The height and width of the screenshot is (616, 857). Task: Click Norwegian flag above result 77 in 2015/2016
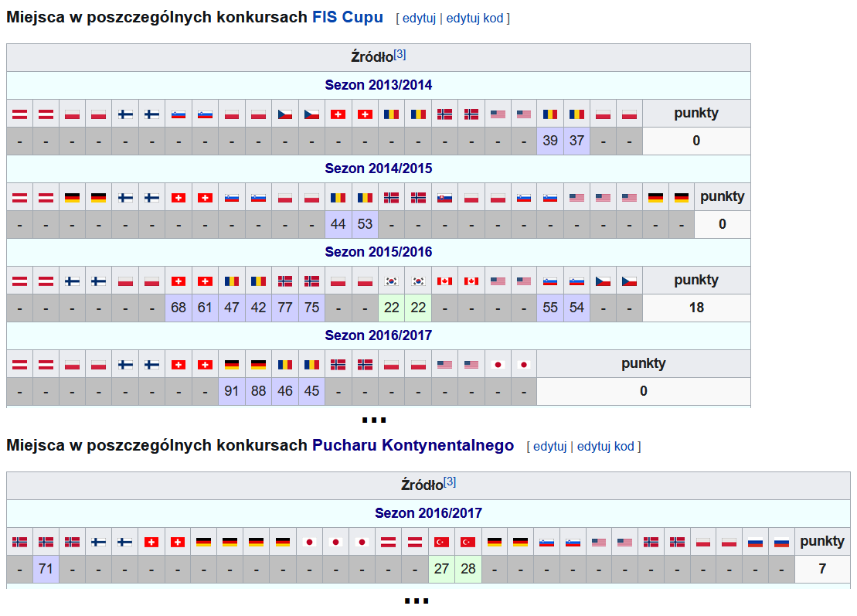pyautogui.click(x=284, y=281)
